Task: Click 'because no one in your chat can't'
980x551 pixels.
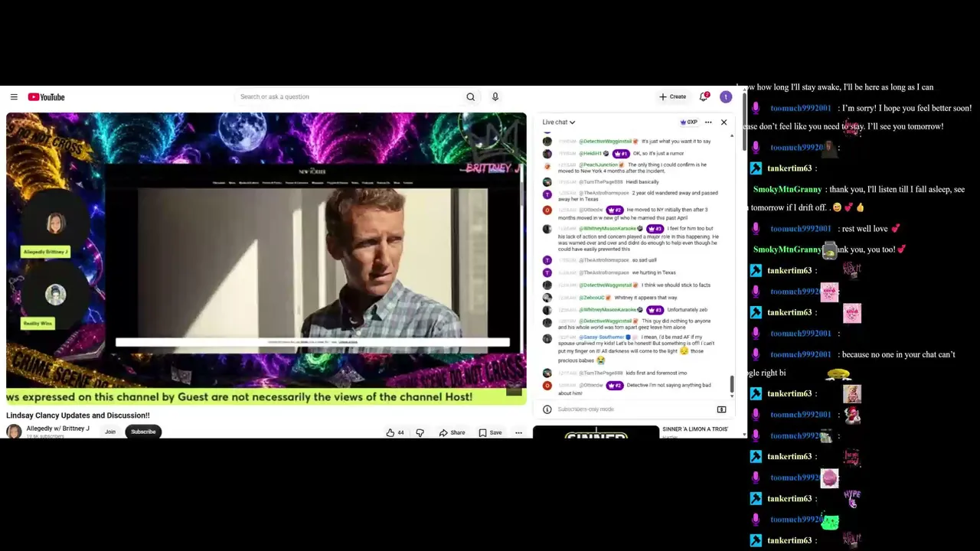Action: [897, 355]
